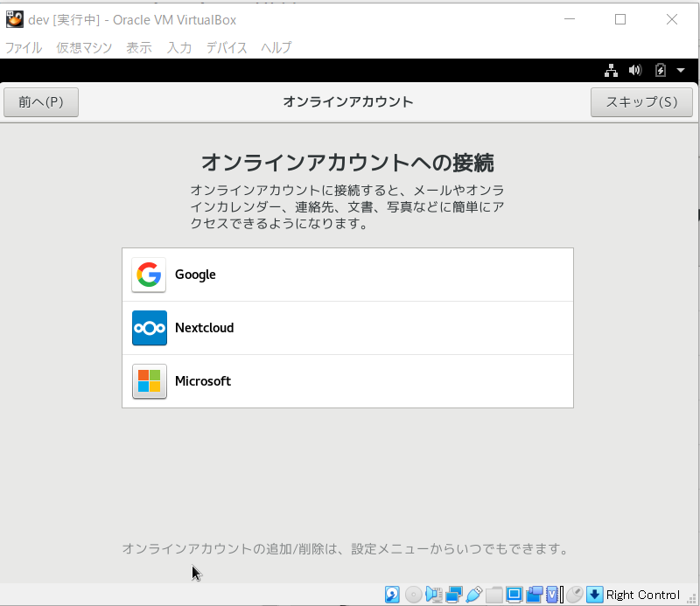Screen dimensions: 700x606
Task: Close the VirtualBox window
Action: point(672,19)
